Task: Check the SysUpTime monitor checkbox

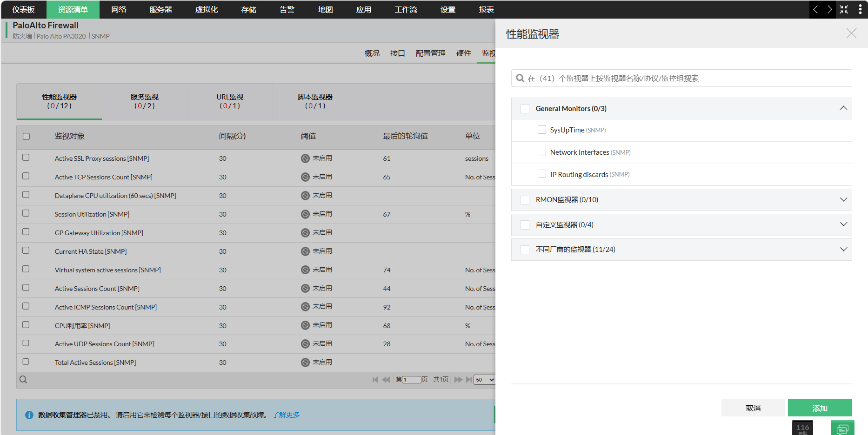Action: tap(541, 130)
